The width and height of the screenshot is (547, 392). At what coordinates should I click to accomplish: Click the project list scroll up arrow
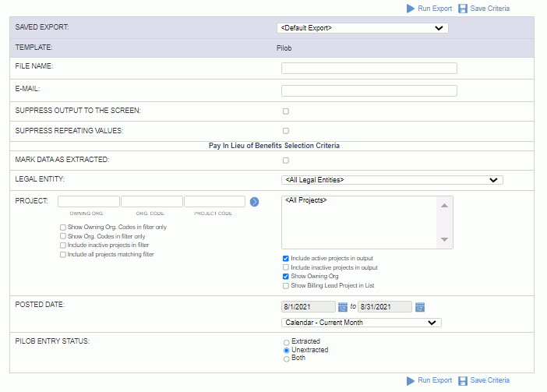[x=444, y=206]
